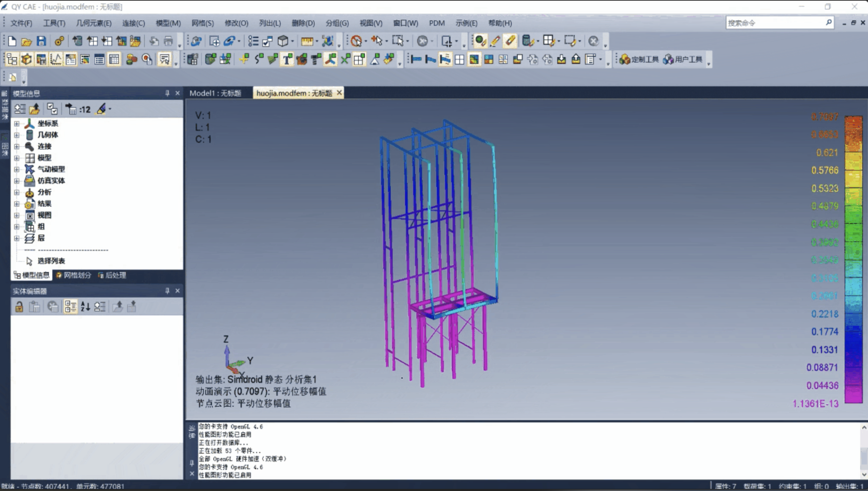Click the text annotation T icon
Image resolution: width=868 pixels, height=491 pixels.
point(287,59)
